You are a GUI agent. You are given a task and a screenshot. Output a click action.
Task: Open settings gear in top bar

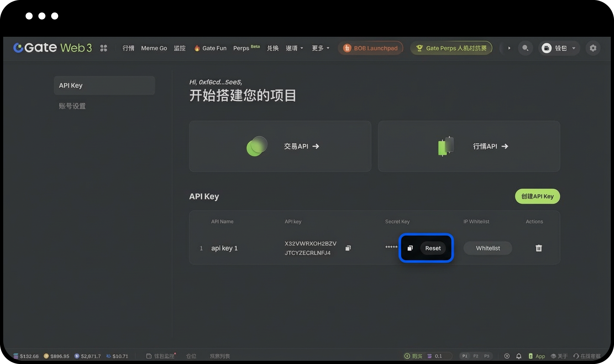(593, 48)
